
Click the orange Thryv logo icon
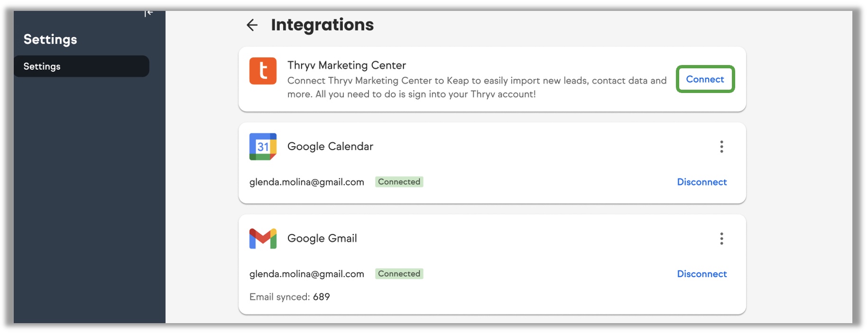click(x=263, y=71)
